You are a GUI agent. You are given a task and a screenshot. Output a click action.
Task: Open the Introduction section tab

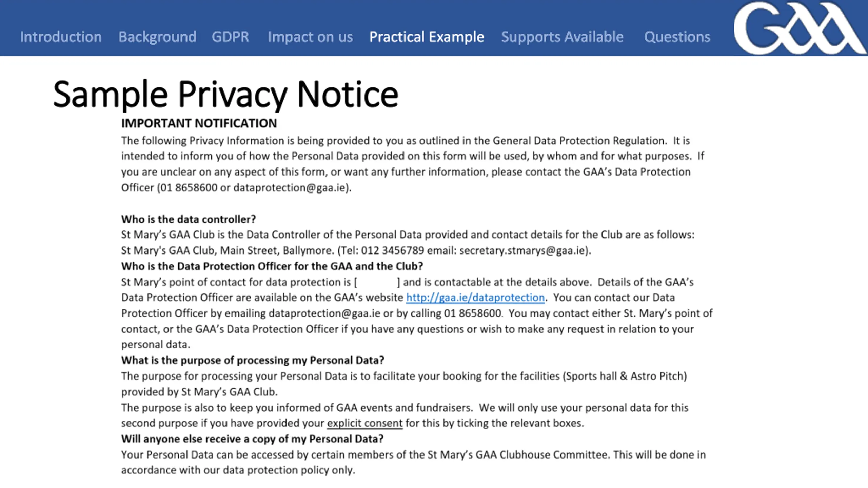pyautogui.click(x=61, y=37)
